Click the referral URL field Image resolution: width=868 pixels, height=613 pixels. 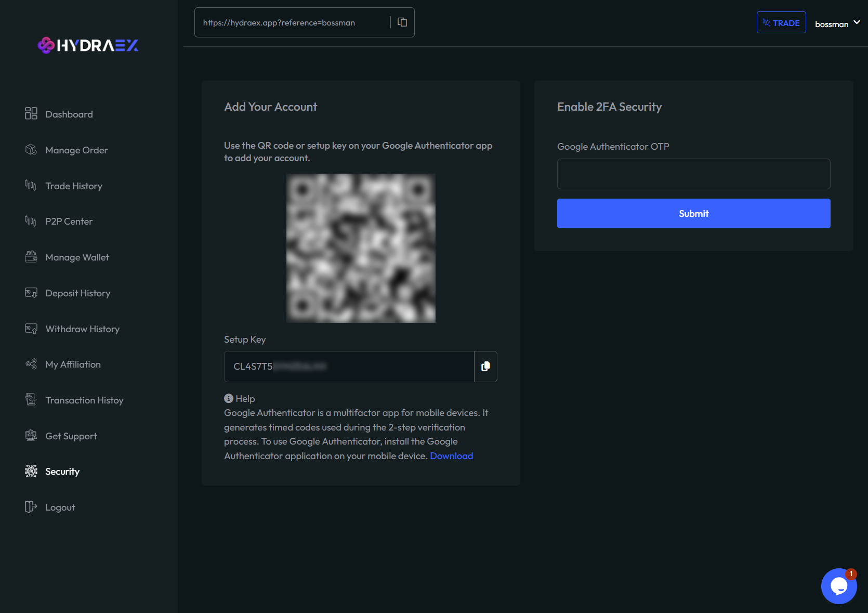pos(292,22)
